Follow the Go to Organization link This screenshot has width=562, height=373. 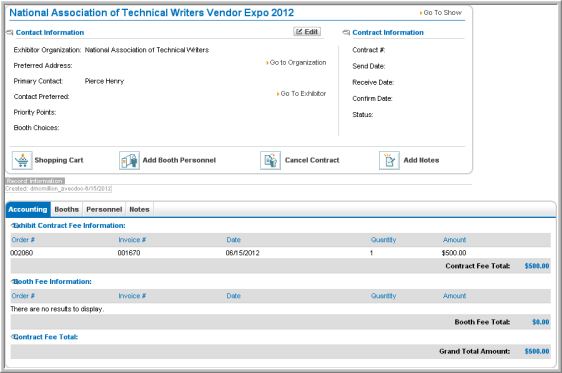pos(296,62)
